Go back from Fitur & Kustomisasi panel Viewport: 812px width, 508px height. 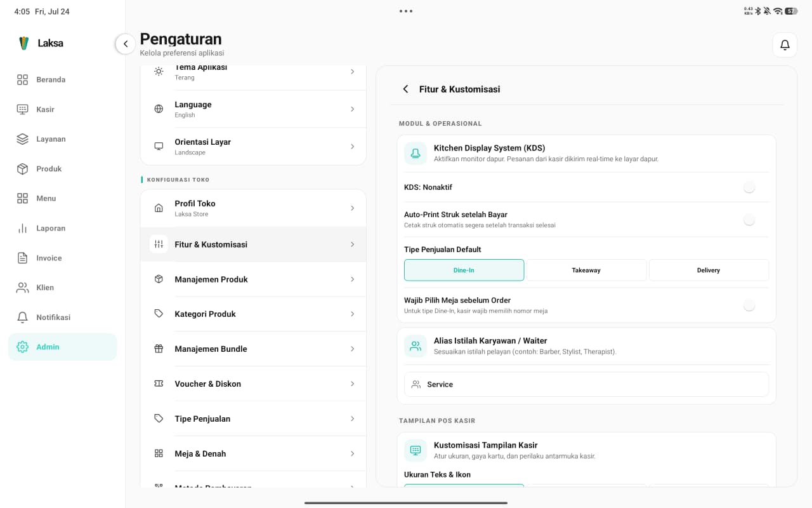pos(406,90)
